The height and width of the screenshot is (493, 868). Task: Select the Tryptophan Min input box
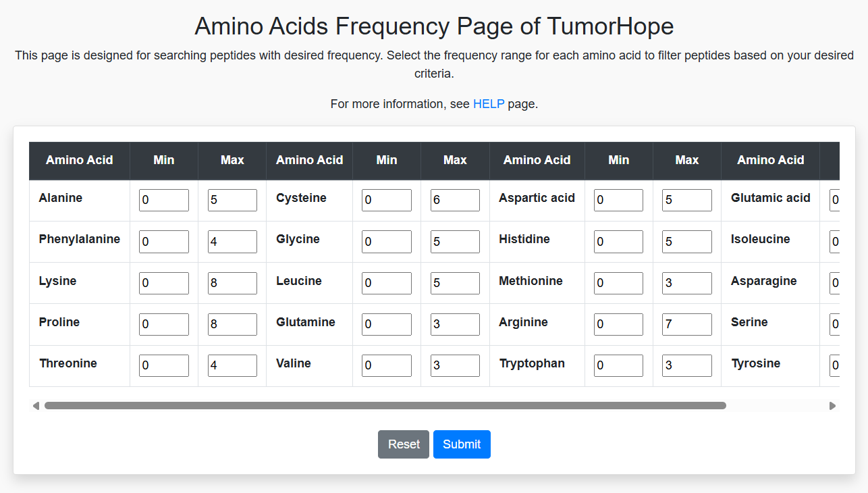pos(618,365)
